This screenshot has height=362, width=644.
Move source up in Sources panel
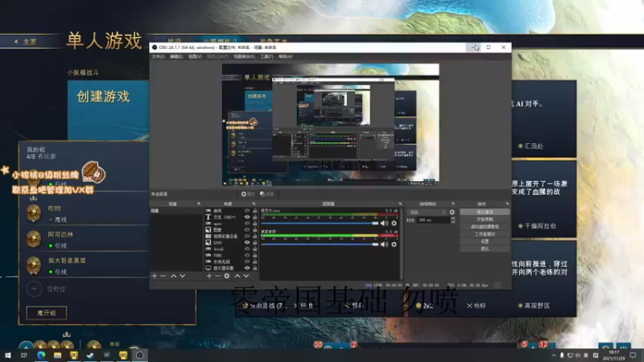pyautogui.click(x=237, y=276)
